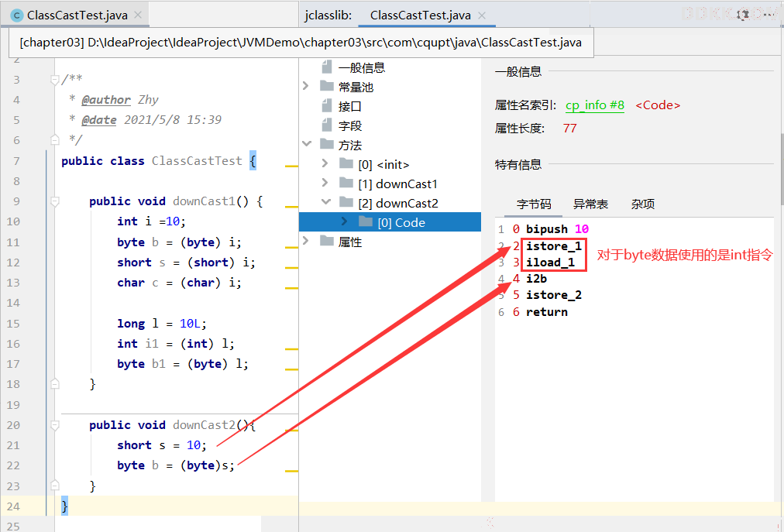Select the 接口 tree node
The height and width of the screenshot is (532, 784).
[x=349, y=106]
